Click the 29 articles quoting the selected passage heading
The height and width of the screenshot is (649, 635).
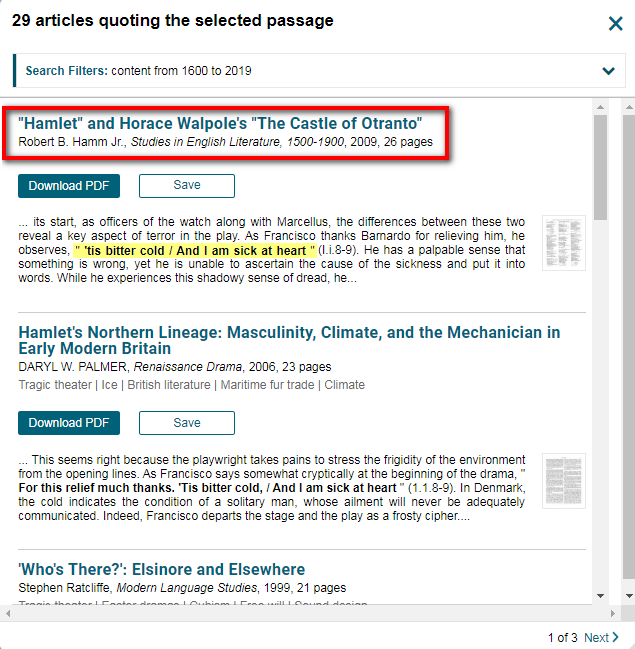[x=173, y=20]
